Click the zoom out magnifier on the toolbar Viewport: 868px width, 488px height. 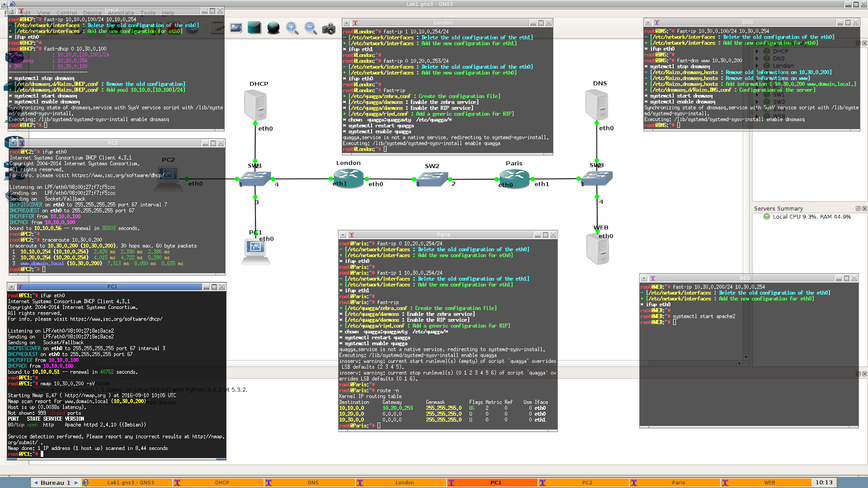309,28
